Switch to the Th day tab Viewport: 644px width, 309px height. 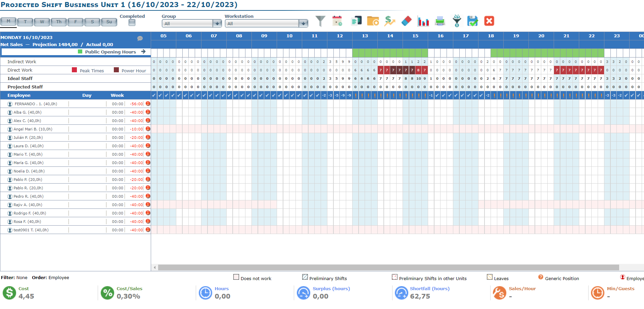pos(59,22)
